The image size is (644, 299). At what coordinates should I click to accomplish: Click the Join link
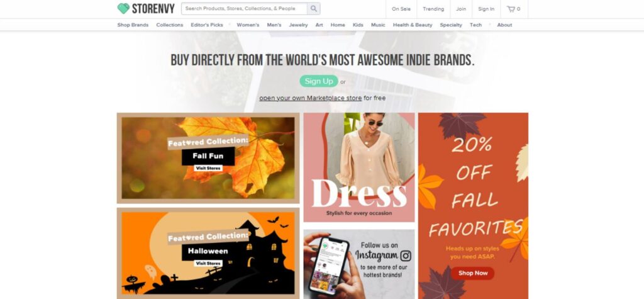point(461,9)
